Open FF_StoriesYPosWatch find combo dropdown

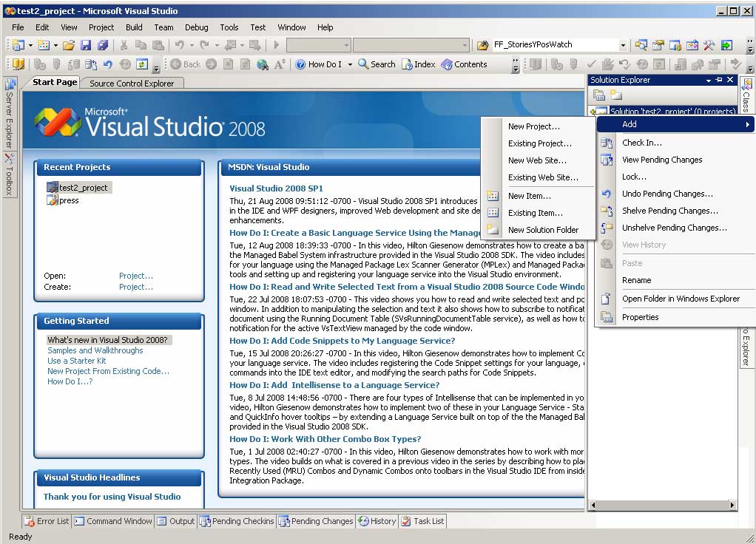pyautogui.click(x=623, y=45)
